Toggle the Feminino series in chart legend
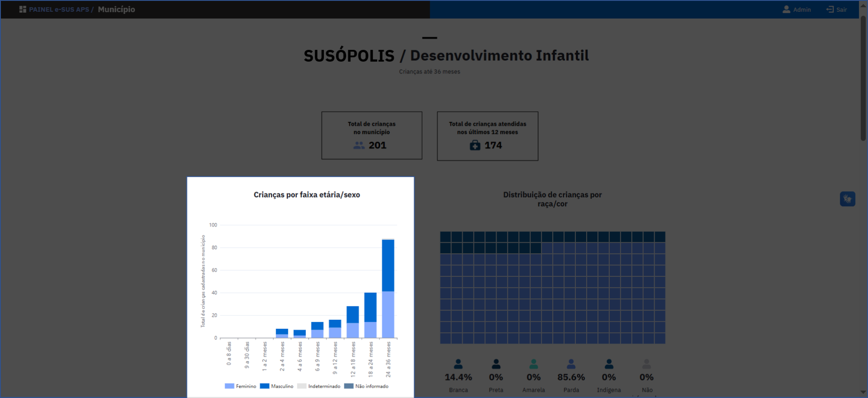The width and height of the screenshot is (868, 398). (x=241, y=386)
